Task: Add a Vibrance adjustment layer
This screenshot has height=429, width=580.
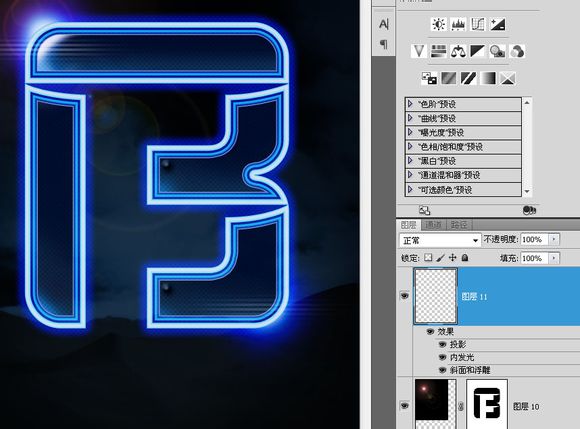Action: pyautogui.click(x=419, y=51)
